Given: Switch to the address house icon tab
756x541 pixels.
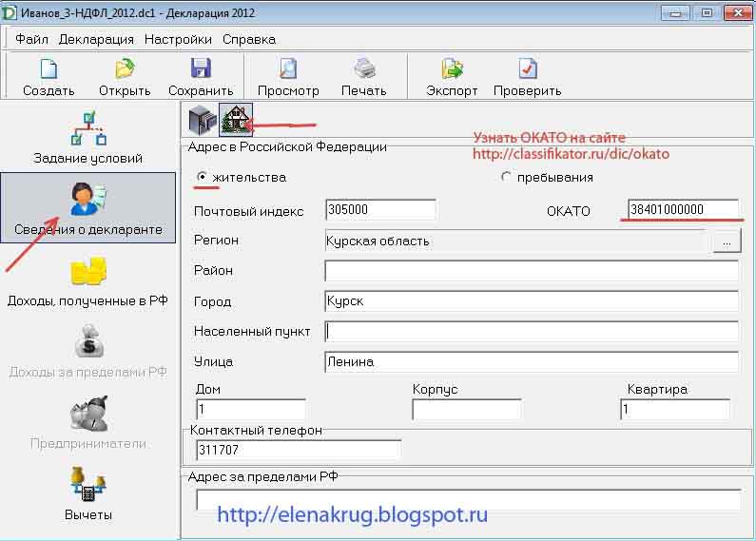Looking at the screenshot, I should click(x=235, y=121).
